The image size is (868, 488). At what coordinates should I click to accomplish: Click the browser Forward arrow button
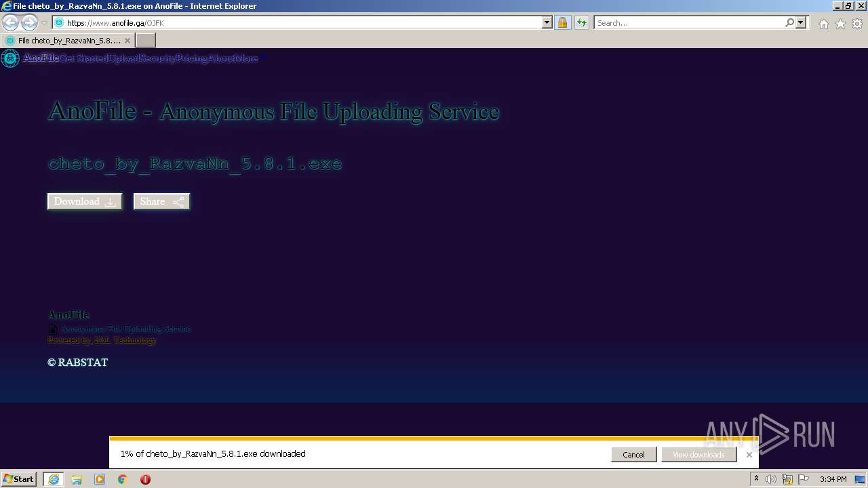click(x=29, y=22)
